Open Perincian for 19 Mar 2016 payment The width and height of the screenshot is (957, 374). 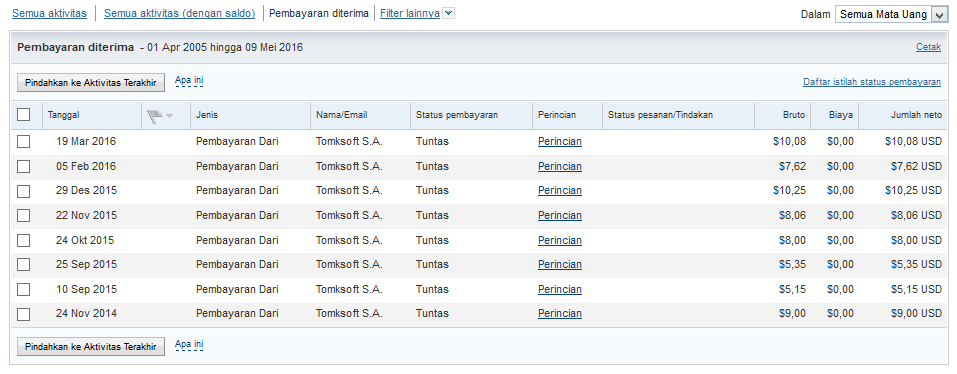tap(560, 142)
